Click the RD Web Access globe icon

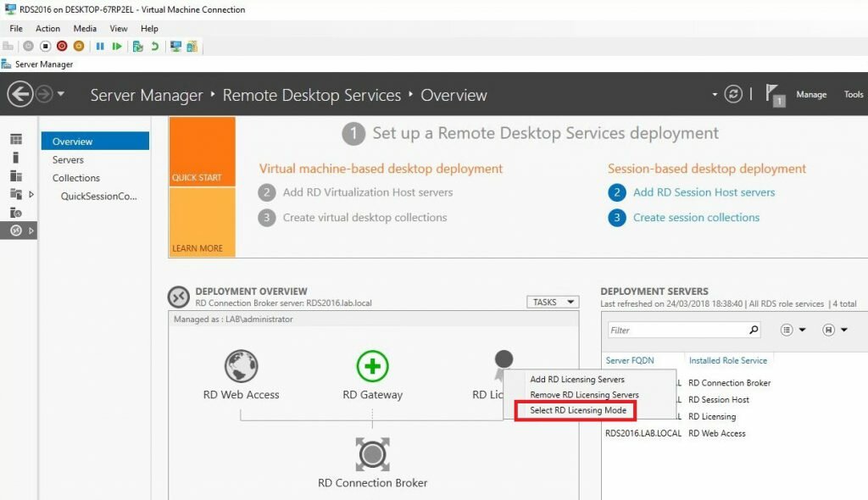242,365
